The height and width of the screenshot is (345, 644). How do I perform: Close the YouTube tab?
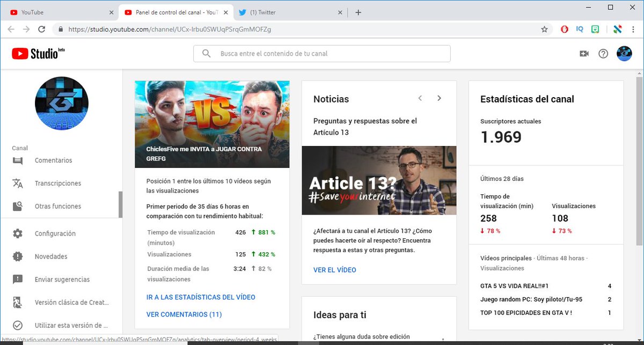111,12
